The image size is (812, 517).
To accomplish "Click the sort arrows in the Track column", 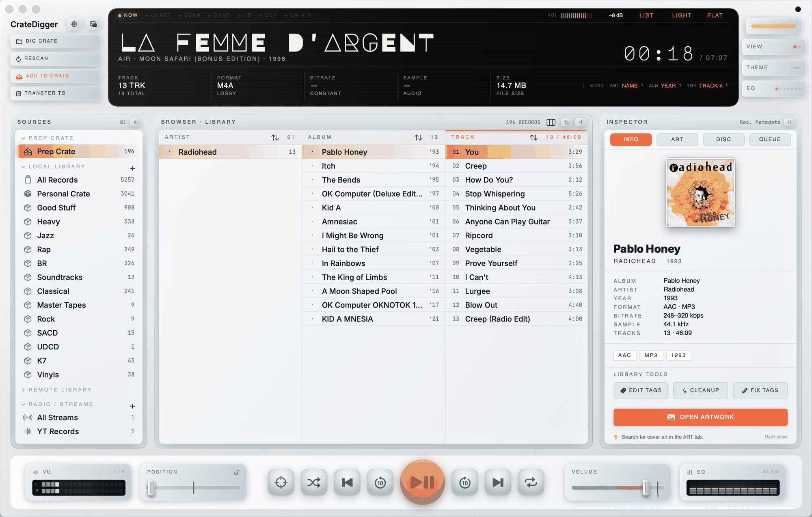I will pyautogui.click(x=534, y=138).
